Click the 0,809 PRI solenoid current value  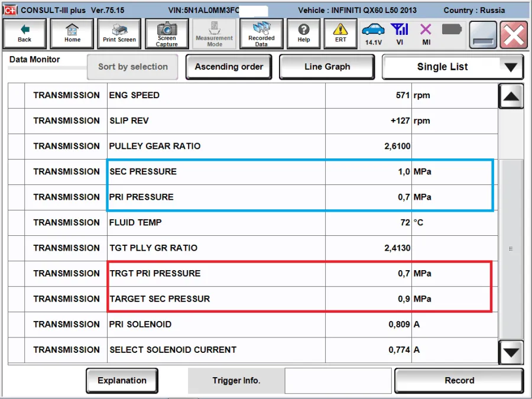pos(400,325)
